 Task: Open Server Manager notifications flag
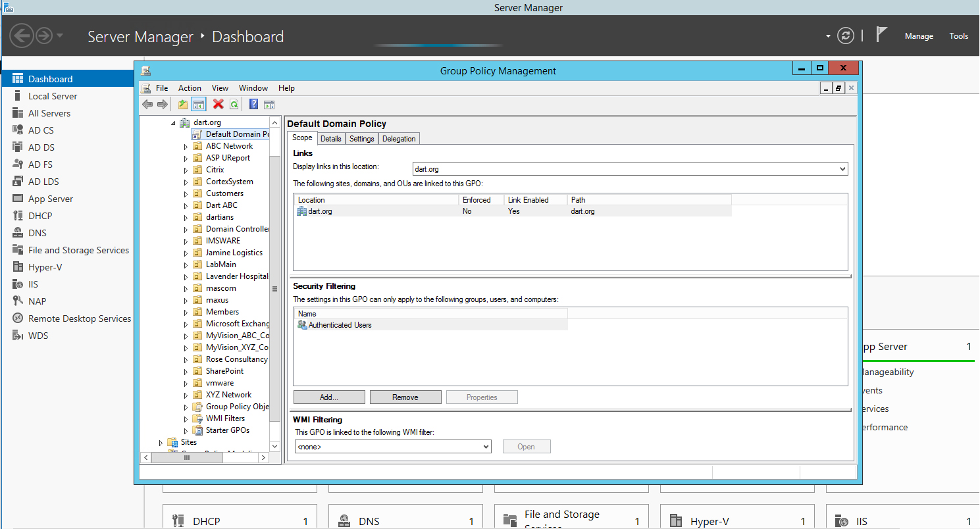[882, 35]
